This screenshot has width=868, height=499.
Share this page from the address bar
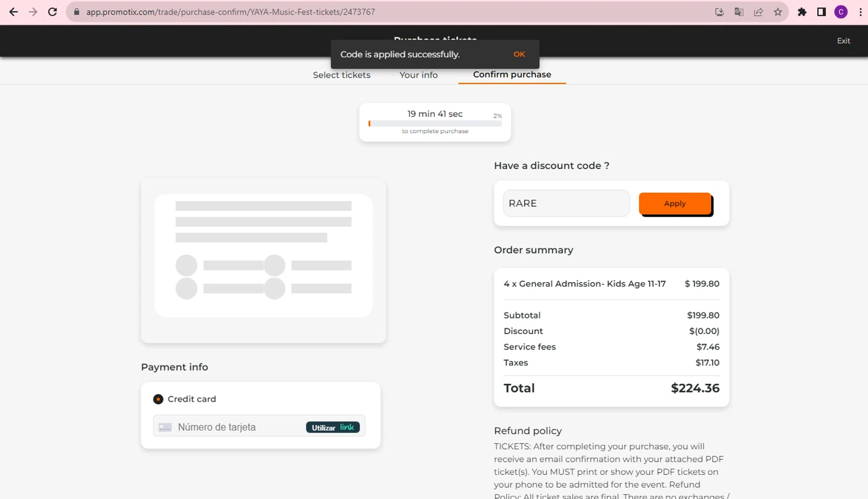[x=758, y=12]
